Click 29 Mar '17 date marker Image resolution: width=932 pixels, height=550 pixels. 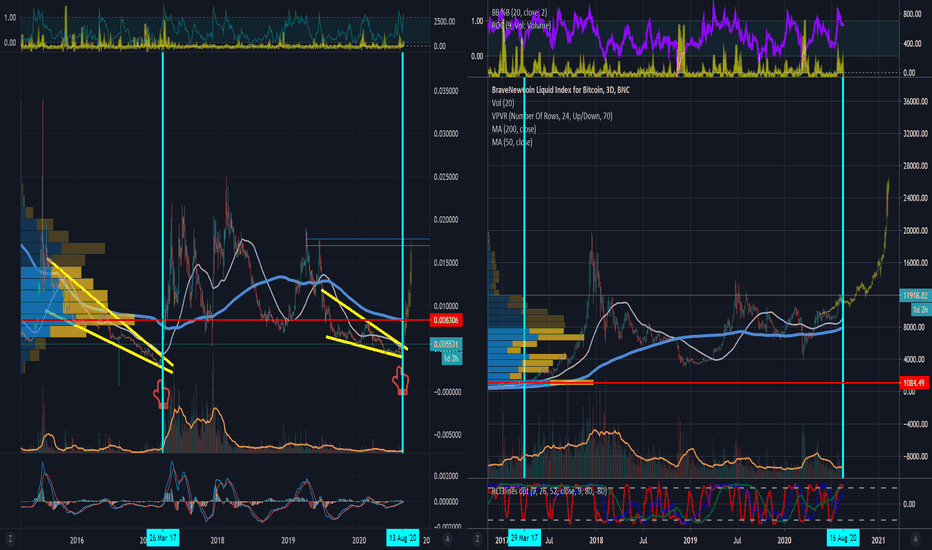(525, 538)
